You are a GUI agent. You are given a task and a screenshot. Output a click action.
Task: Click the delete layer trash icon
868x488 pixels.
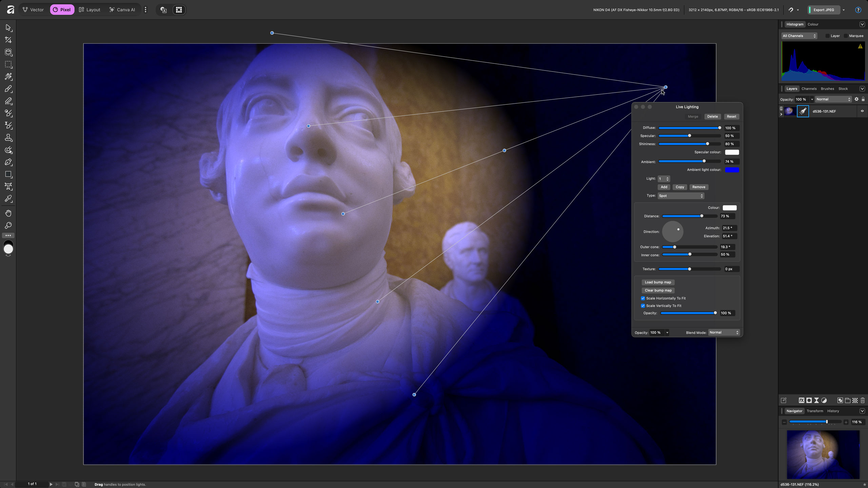pyautogui.click(x=863, y=400)
